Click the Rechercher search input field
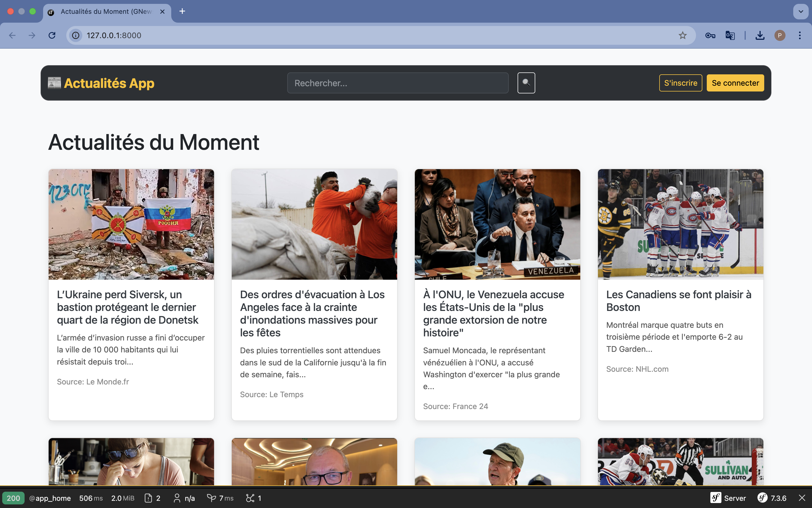This screenshot has height=508, width=812. tap(397, 83)
